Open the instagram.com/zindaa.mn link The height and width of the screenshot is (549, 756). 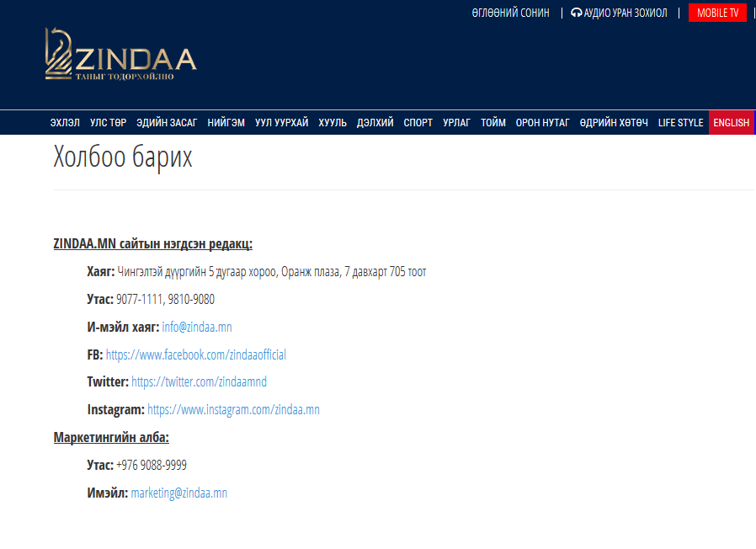(x=233, y=409)
